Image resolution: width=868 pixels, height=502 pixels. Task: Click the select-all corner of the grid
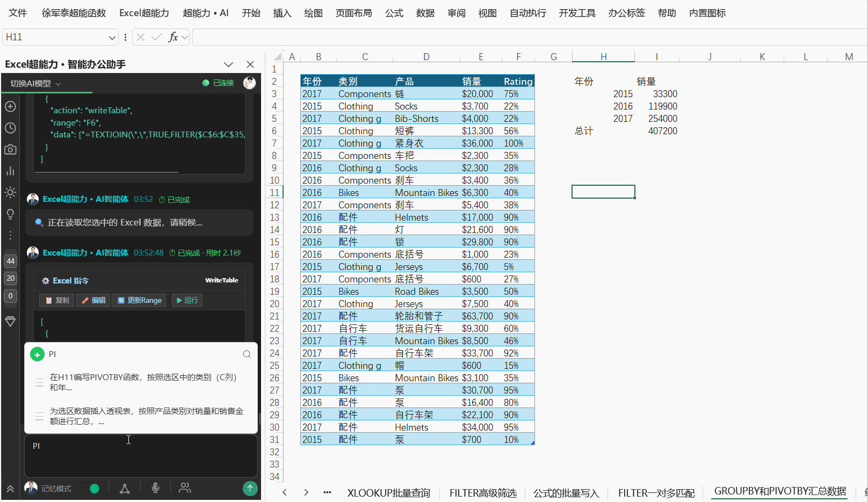point(277,56)
